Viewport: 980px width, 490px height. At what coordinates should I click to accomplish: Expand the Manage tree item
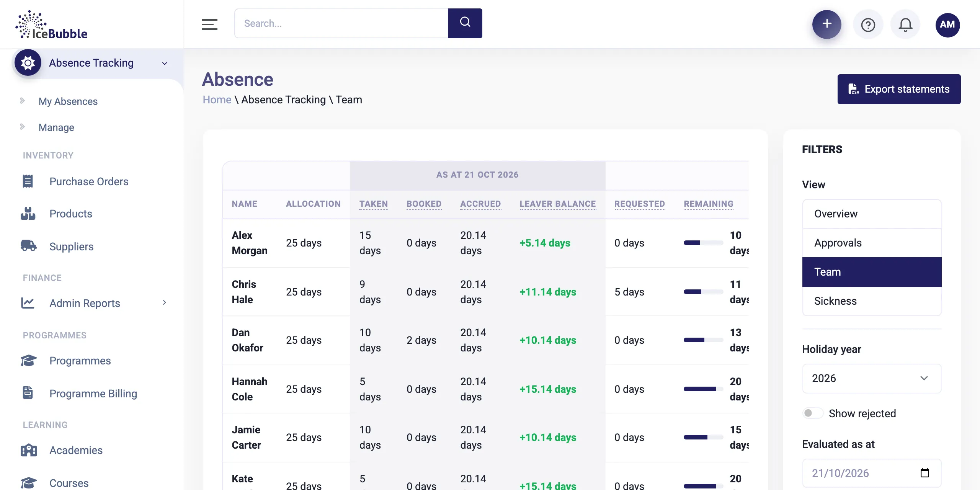click(22, 127)
